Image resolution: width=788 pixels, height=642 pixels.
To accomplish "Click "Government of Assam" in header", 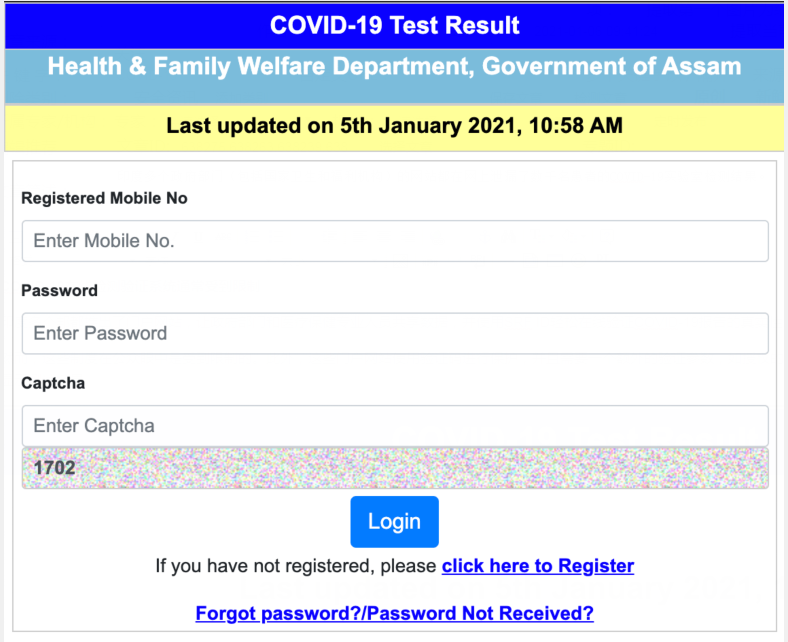I will pyautogui.click(x=612, y=66).
